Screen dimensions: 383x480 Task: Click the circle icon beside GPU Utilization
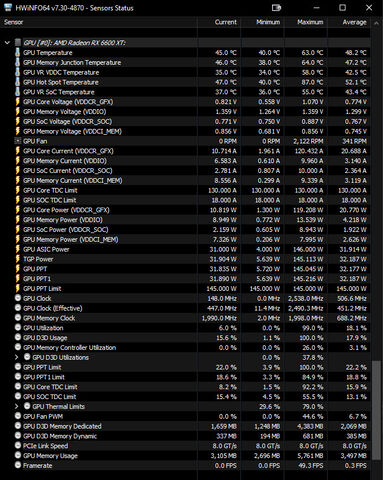18,328
